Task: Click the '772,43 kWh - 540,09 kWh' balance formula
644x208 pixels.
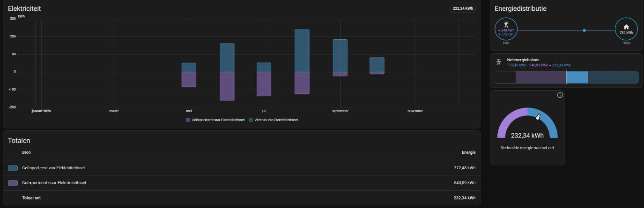Action: point(539,65)
